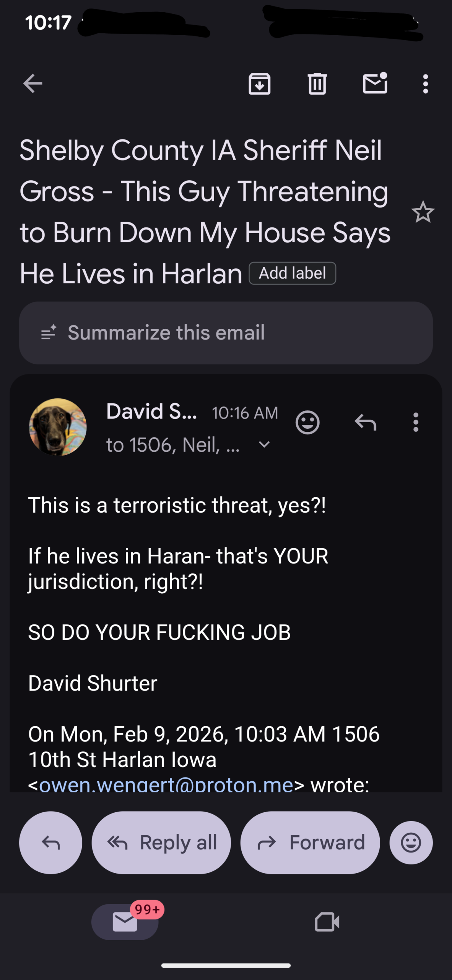
Task: Mark the email as unread
Action: point(375,83)
